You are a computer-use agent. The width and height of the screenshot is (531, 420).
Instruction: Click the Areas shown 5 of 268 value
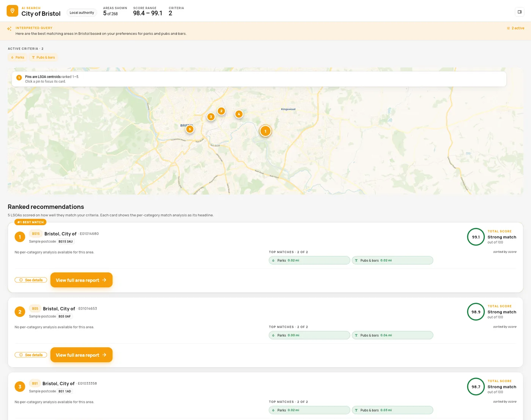[110, 13]
